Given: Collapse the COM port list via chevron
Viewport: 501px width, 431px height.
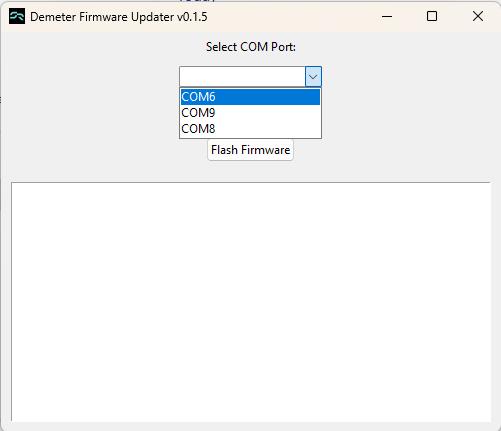Looking at the screenshot, I should coord(313,77).
